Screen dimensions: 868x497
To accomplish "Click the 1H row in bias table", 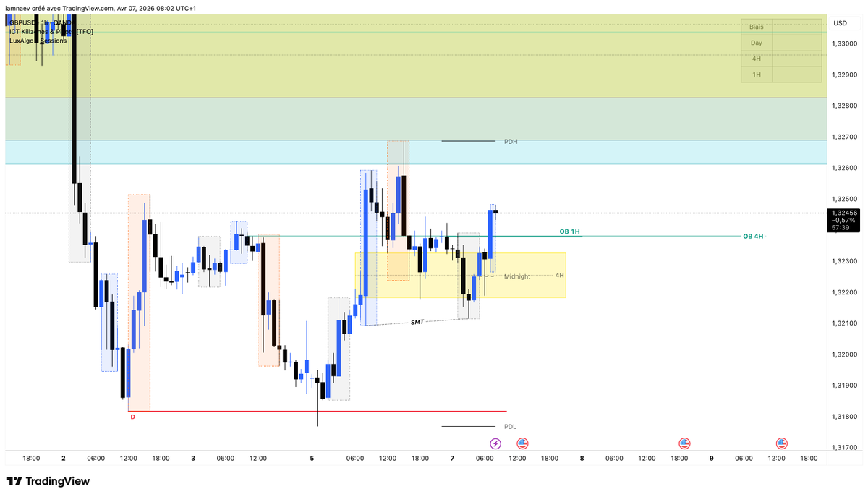I will point(781,75).
